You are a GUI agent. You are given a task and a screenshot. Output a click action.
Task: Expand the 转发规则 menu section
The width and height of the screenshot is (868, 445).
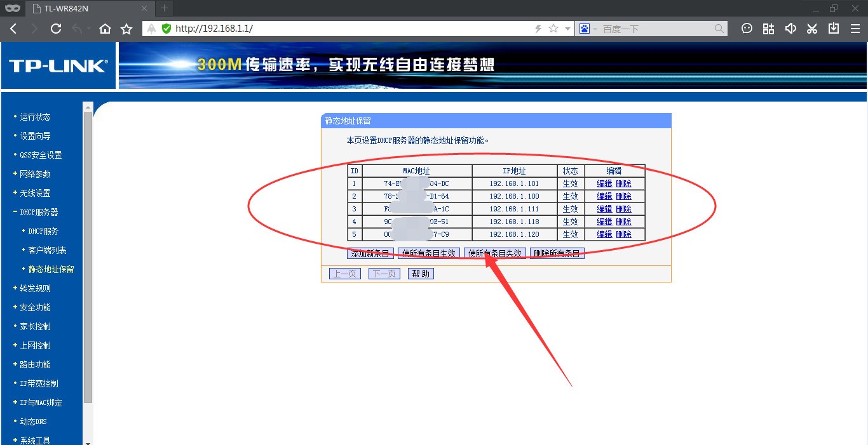point(35,288)
